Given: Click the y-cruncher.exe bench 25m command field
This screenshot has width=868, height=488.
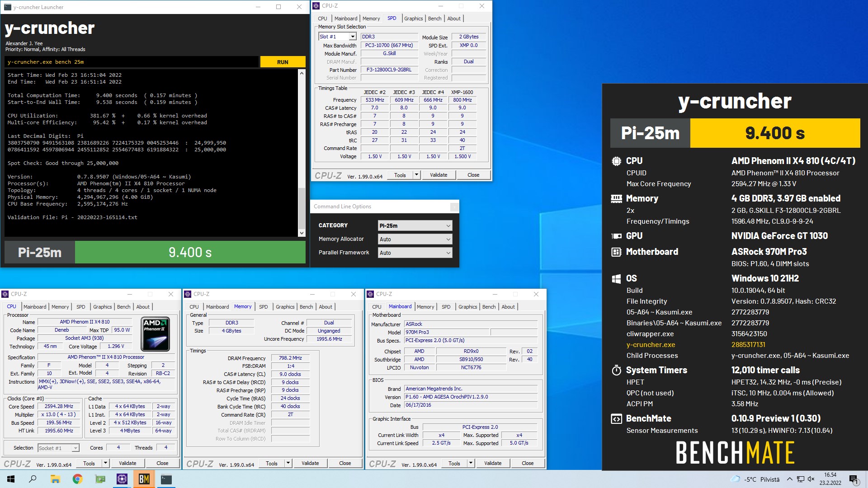Looking at the screenshot, I should click(132, 62).
